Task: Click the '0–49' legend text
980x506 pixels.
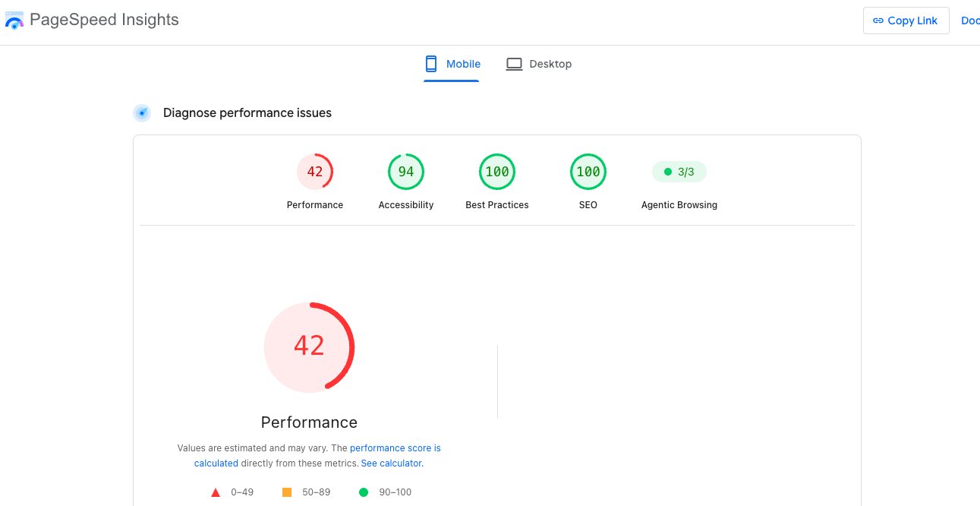Action: tap(242, 492)
